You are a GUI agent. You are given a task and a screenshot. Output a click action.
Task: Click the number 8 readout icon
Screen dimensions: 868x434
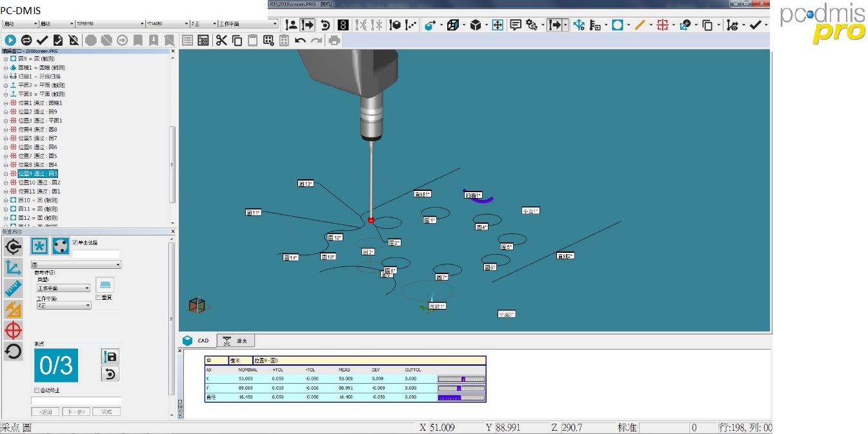click(x=343, y=25)
